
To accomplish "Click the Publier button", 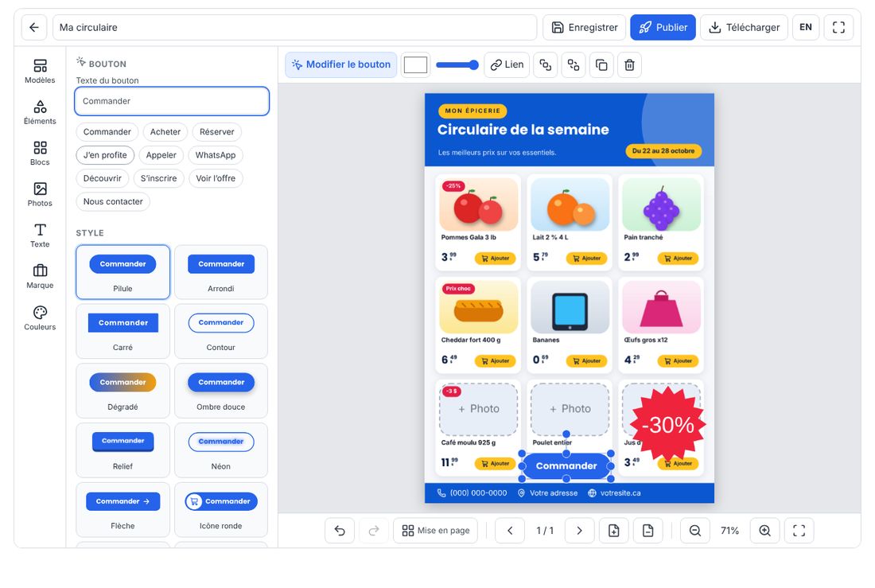I will [x=663, y=27].
